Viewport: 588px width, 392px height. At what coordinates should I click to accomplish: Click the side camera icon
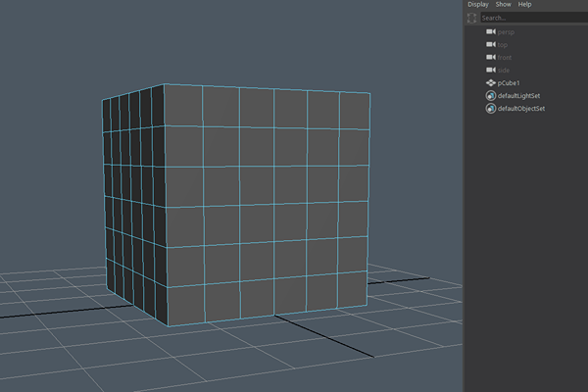coord(491,71)
